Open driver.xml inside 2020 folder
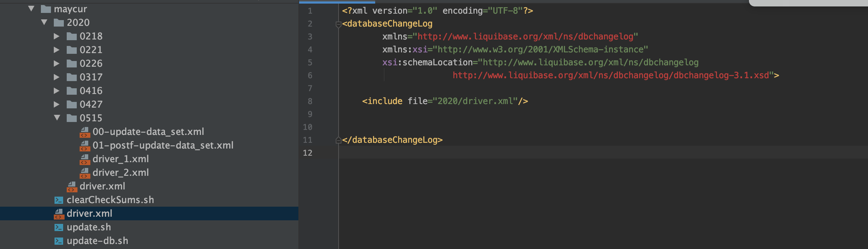The width and height of the screenshot is (868, 249). 102,186
